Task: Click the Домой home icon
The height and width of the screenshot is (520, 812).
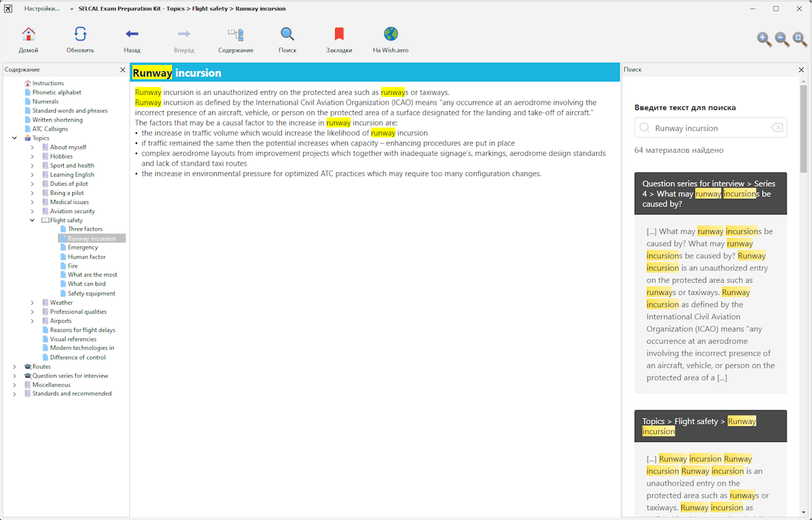Action: (x=29, y=34)
